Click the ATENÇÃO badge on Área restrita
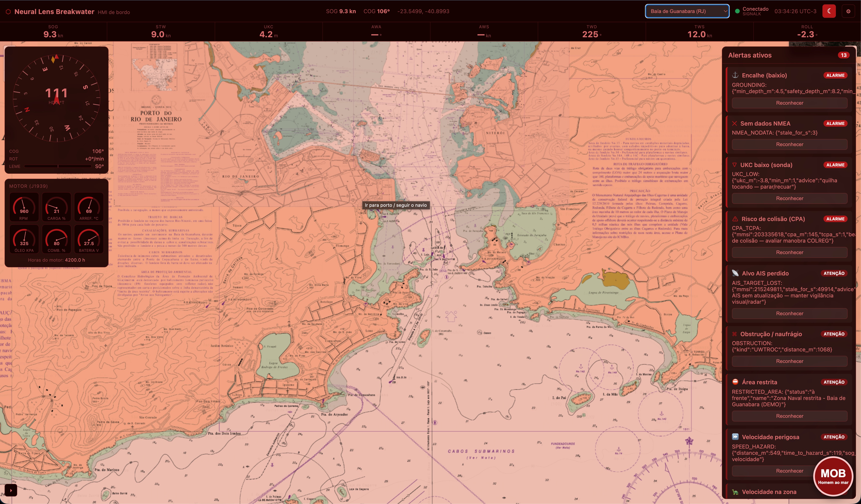The height and width of the screenshot is (504, 861). [x=834, y=382]
